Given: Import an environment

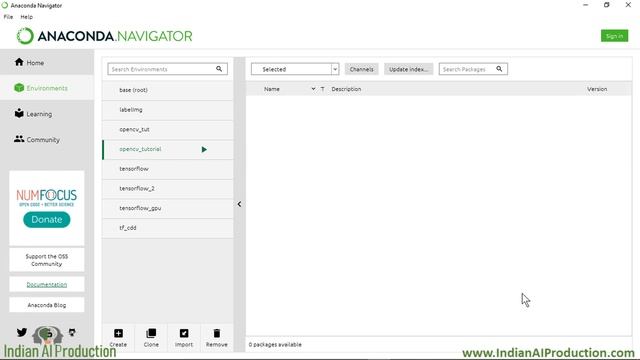Looking at the screenshot, I should pyautogui.click(x=184, y=338).
